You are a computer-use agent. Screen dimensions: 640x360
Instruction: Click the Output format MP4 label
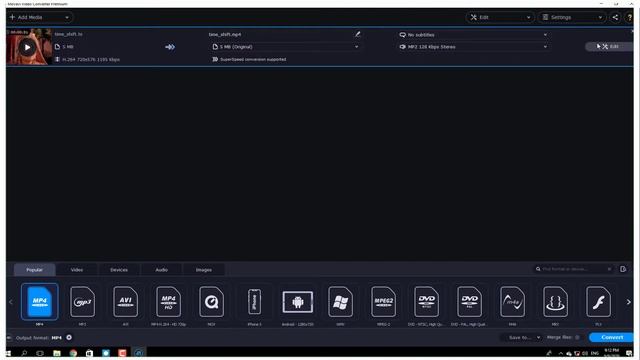click(38, 338)
